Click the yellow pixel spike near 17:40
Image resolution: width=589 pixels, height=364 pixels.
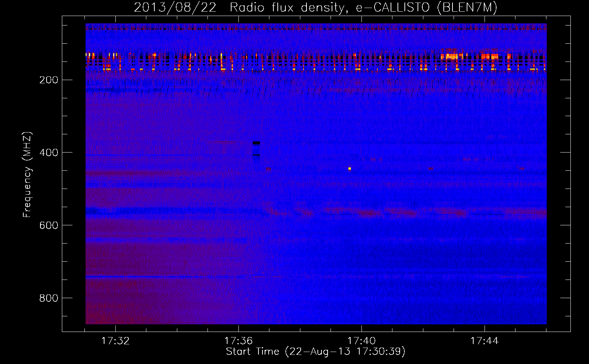pos(349,169)
